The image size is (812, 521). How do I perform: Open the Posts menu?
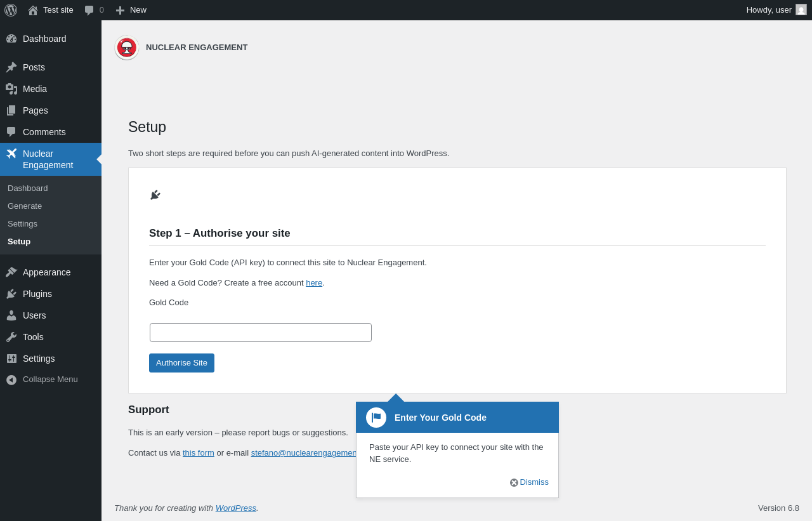51,67
